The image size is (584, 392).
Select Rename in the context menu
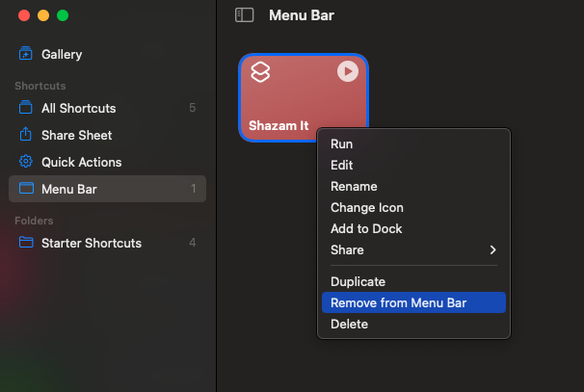pos(413,187)
